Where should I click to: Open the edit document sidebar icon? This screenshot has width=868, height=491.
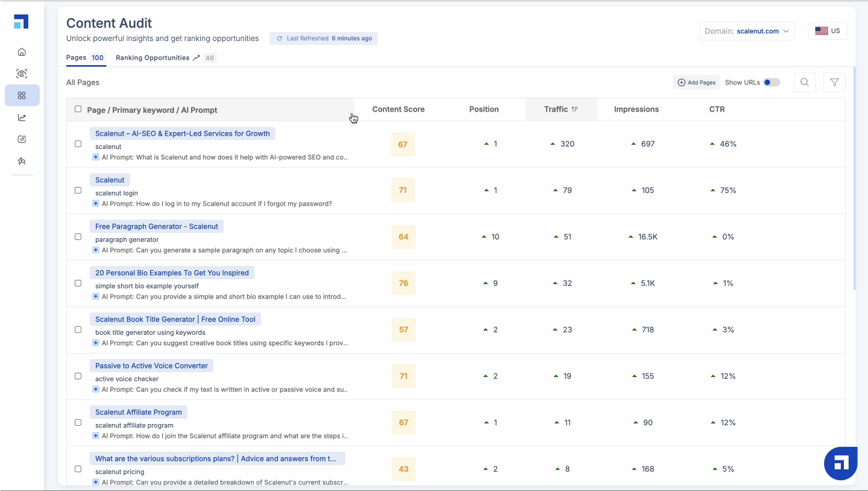[x=22, y=139]
